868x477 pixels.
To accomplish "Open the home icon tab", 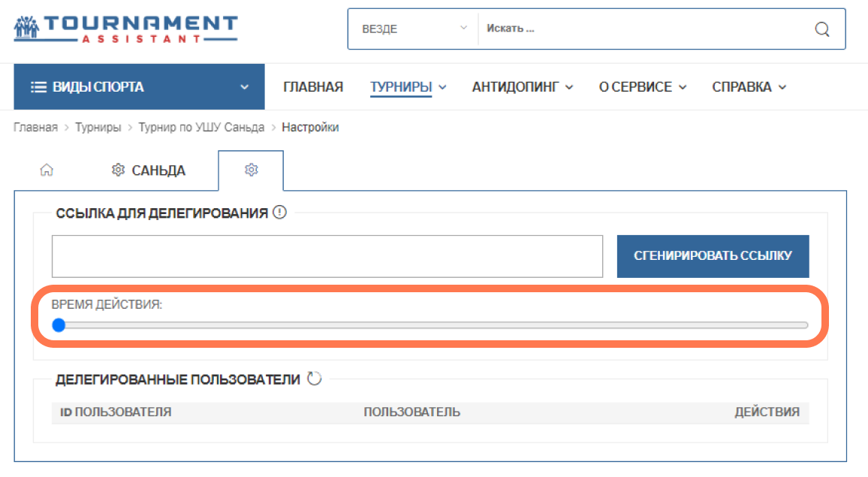I will [47, 170].
